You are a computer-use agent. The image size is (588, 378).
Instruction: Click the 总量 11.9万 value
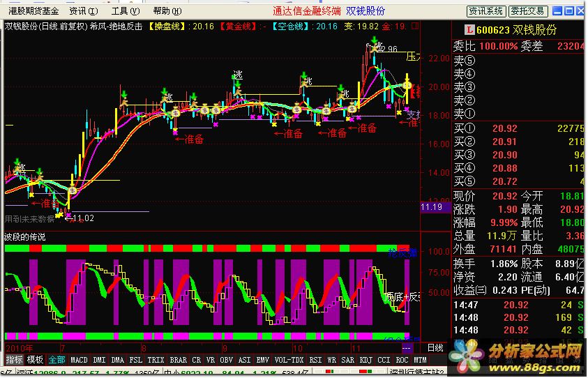pyautogui.click(x=502, y=236)
